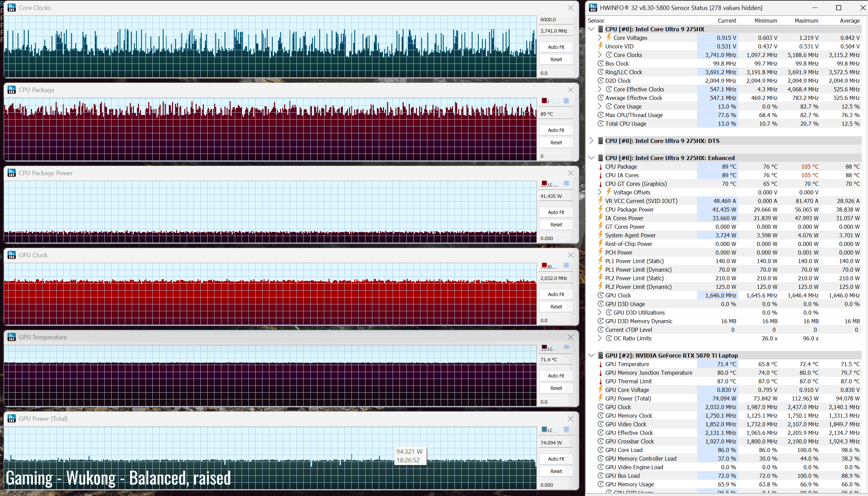Click clock icon beside Bus Clock sensor
This screenshot has height=496, width=868.
600,64
